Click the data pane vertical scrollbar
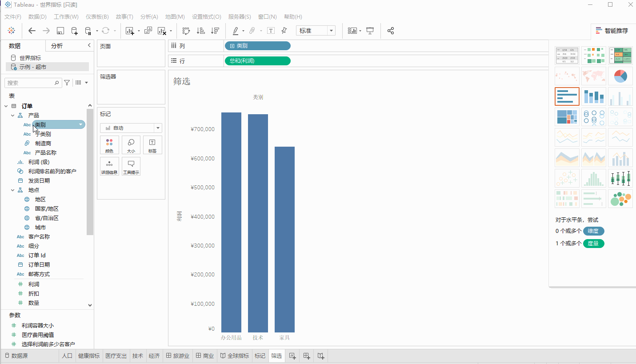Viewport: 636px width, 364px height. (x=90, y=171)
